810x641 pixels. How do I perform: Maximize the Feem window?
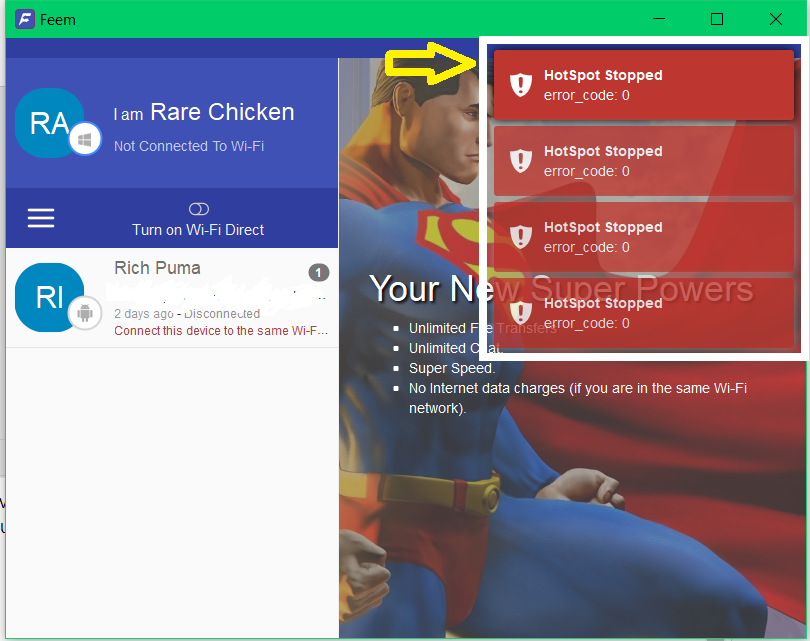pyautogui.click(x=716, y=19)
